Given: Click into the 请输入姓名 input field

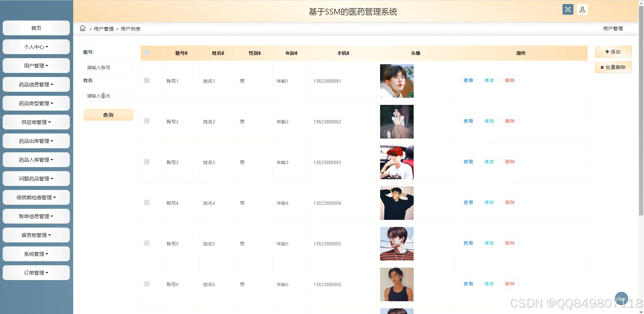Looking at the screenshot, I should (x=108, y=96).
